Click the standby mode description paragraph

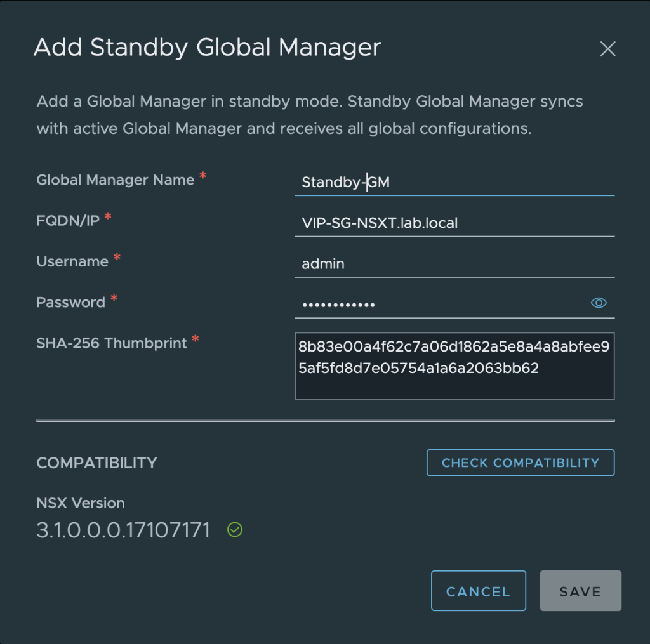coord(310,115)
